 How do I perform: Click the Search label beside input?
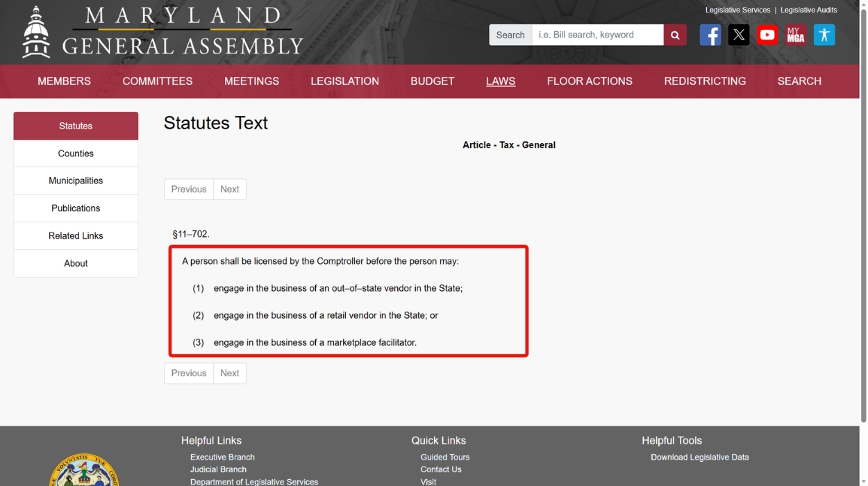point(510,35)
